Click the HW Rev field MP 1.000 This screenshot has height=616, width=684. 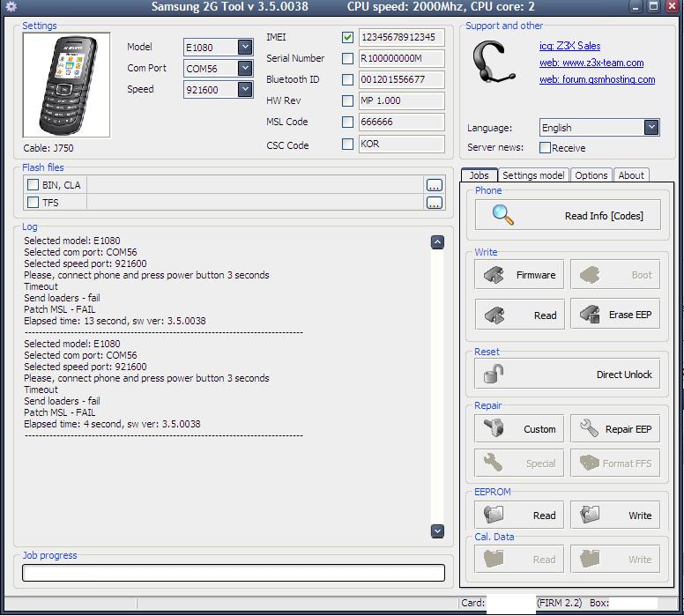[401, 100]
